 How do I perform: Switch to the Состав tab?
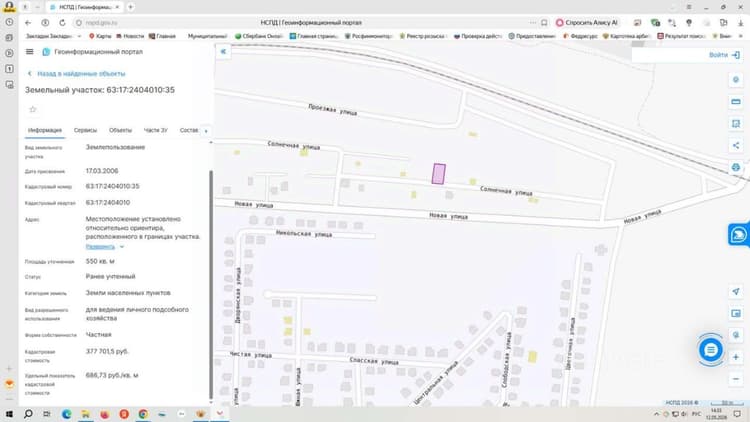pyautogui.click(x=188, y=130)
